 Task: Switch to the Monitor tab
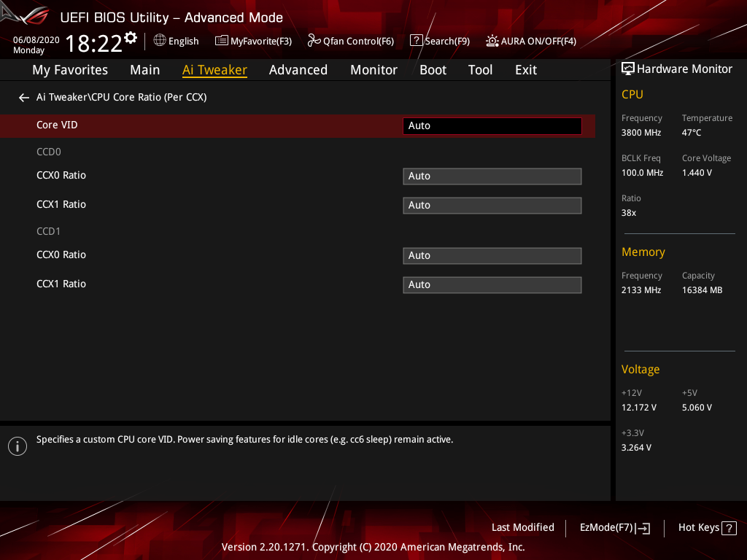[x=374, y=70]
